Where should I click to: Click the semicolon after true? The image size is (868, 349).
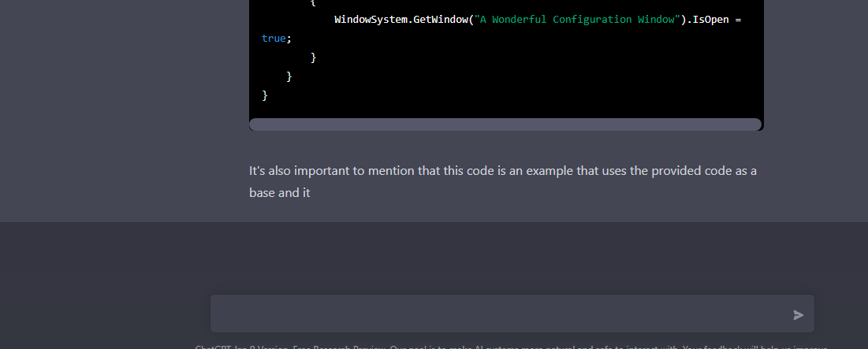click(289, 39)
